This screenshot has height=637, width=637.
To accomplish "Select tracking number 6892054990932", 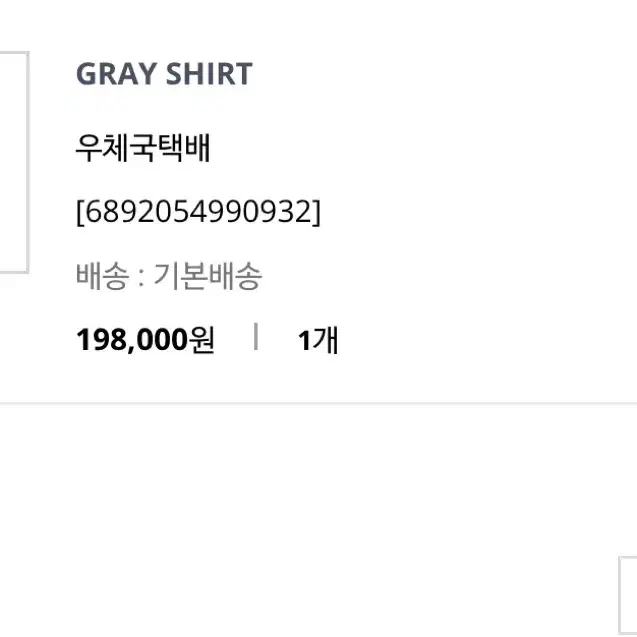I will [x=198, y=212].
